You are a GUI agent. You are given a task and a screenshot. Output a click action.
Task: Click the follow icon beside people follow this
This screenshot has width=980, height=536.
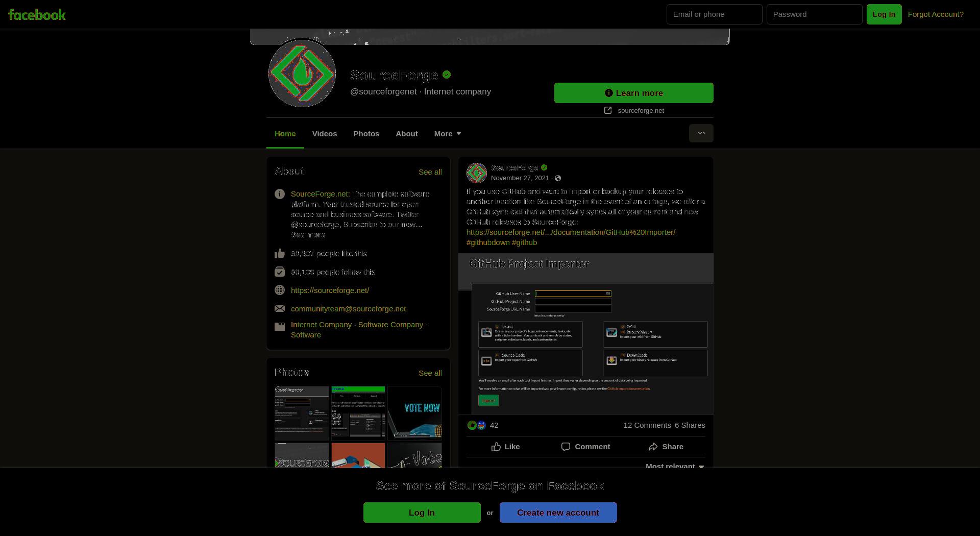(x=280, y=272)
